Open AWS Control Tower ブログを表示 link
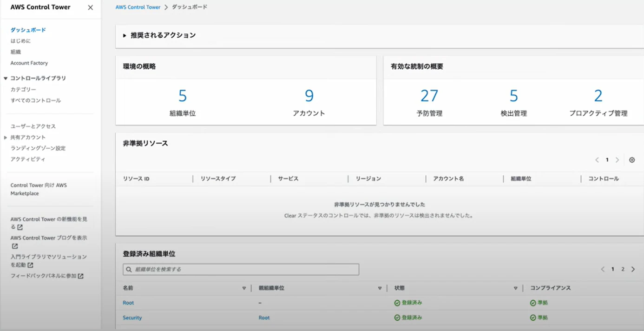The image size is (644, 331). pyautogui.click(x=49, y=238)
